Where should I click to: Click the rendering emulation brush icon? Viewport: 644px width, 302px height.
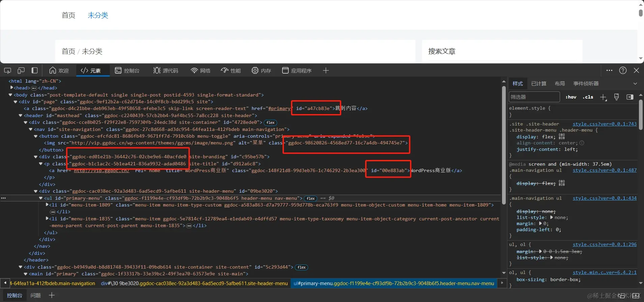[x=616, y=97]
